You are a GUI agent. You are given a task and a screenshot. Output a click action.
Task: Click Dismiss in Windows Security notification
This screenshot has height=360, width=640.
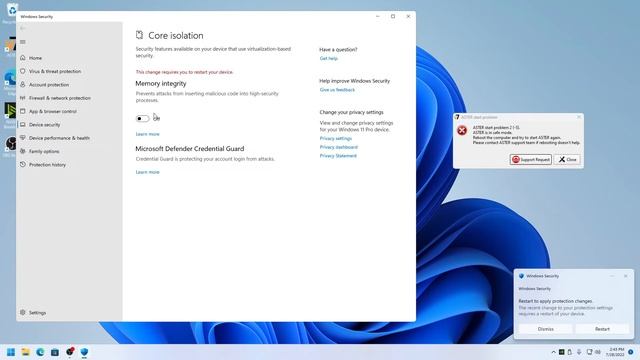[x=546, y=329]
